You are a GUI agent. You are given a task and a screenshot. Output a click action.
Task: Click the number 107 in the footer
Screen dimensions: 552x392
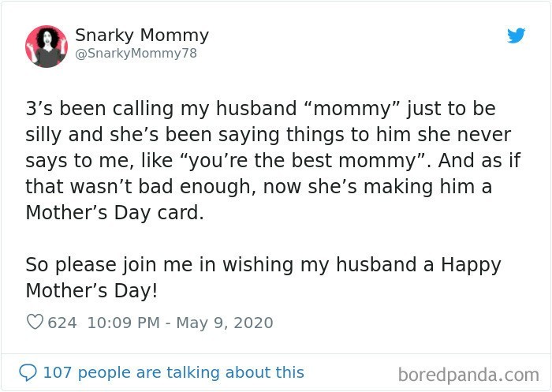pos(58,372)
